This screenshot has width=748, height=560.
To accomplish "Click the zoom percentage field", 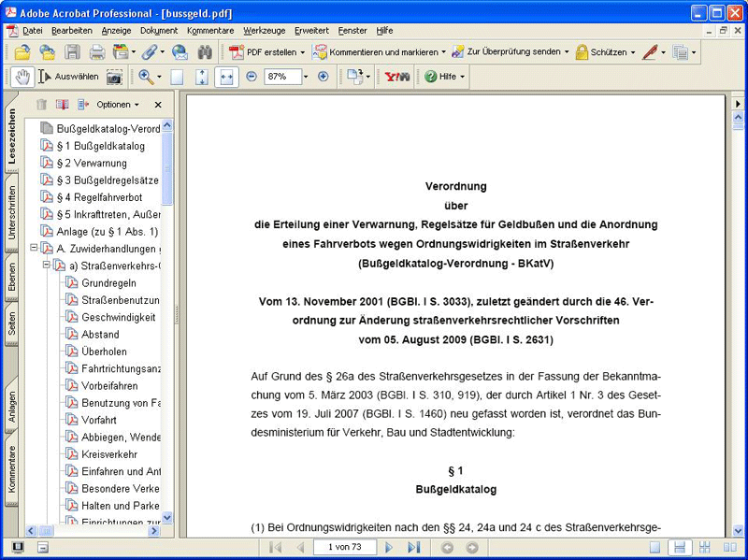I will tap(283, 77).
